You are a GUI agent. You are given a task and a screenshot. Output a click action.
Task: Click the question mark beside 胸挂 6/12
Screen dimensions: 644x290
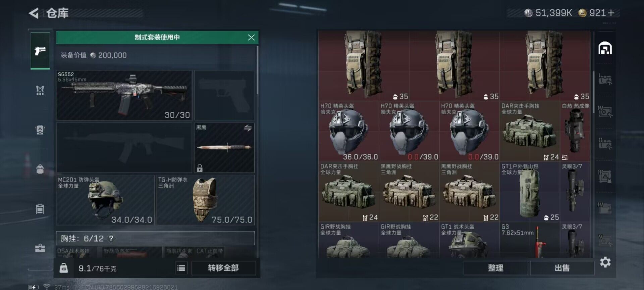click(111, 238)
